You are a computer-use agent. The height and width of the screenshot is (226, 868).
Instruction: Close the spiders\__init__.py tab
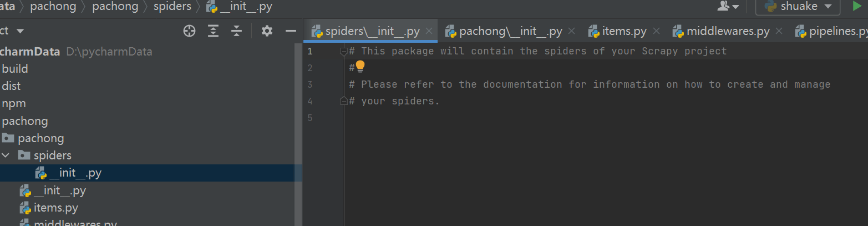click(x=429, y=31)
